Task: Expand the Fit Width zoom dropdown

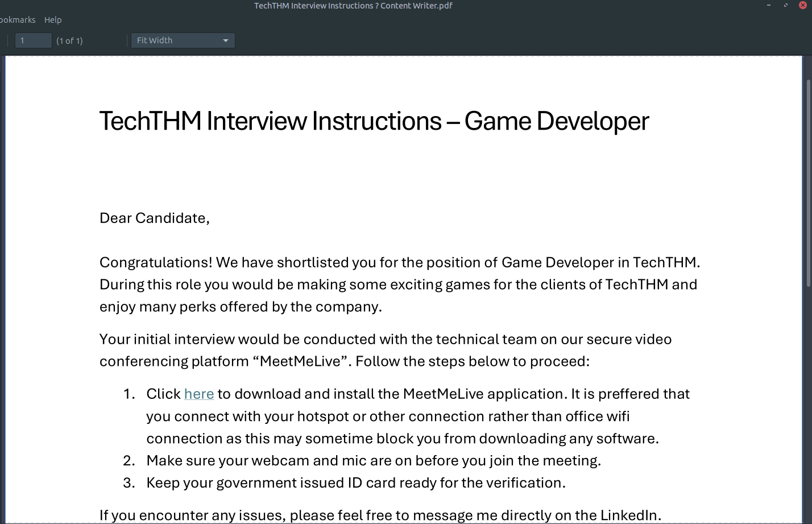Action: click(225, 40)
